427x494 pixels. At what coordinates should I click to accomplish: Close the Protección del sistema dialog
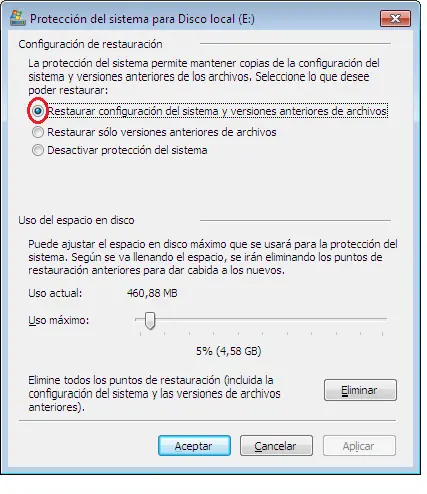395,18
